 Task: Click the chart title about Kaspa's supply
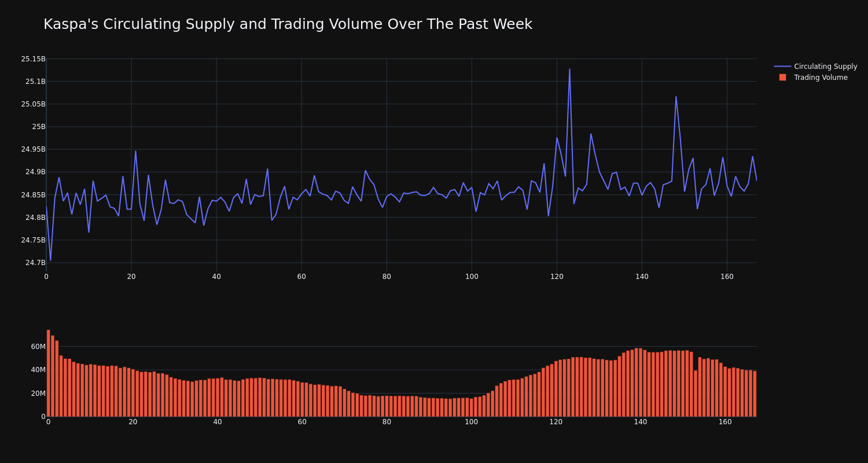tap(288, 24)
